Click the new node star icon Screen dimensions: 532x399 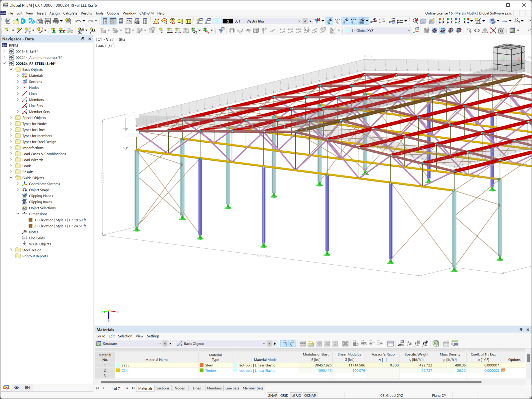pos(6,30)
